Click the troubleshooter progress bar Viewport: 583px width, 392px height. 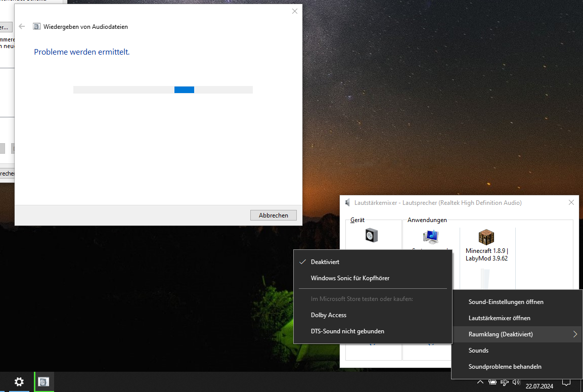coord(163,90)
